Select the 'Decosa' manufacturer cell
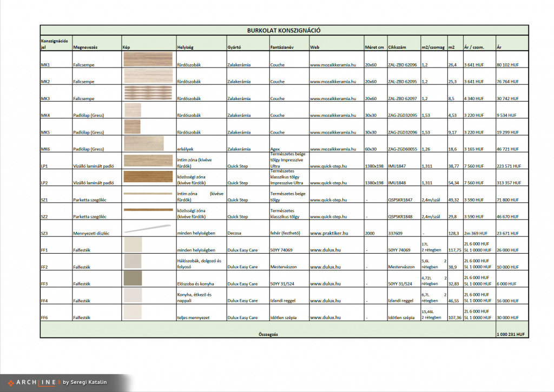This screenshot has width=554, height=392. [x=234, y=234]
